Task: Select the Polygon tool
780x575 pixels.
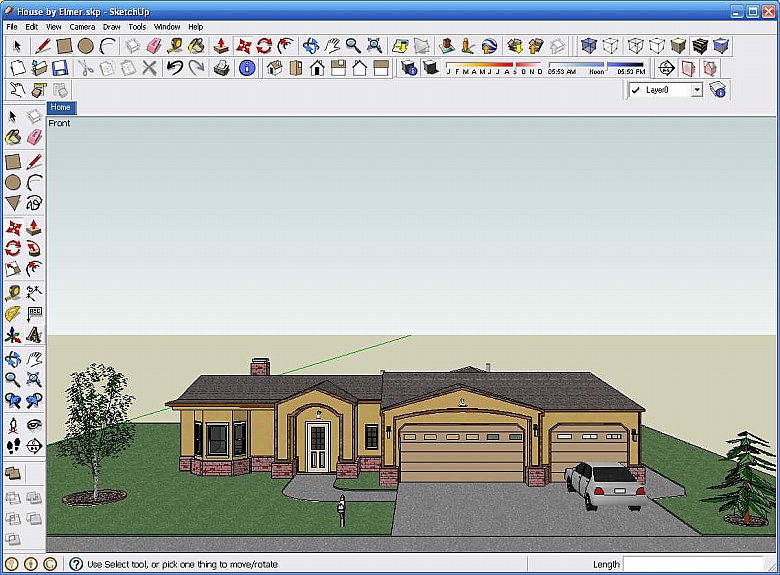Action: click(13, 203)
